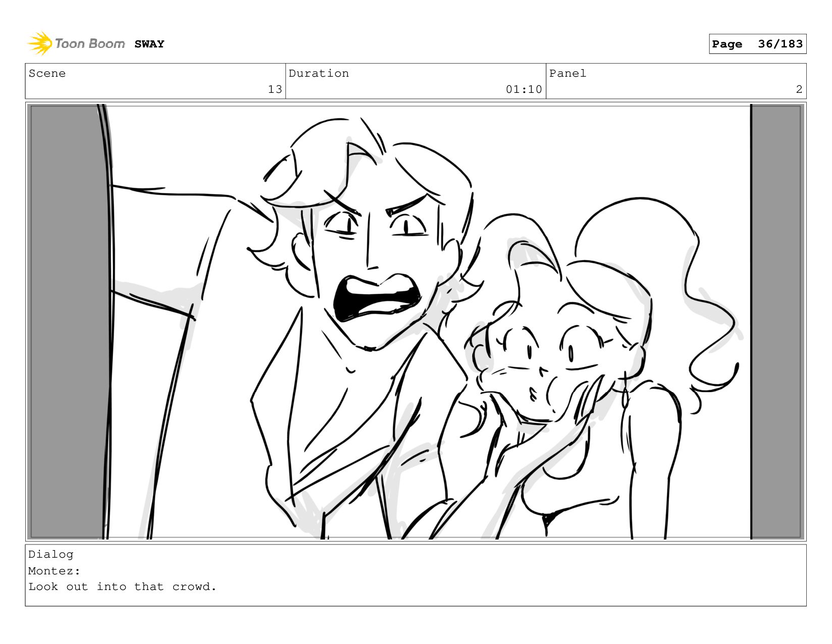Select the Panel label
The image size is (832, 644).
click(x=567, y=73)
